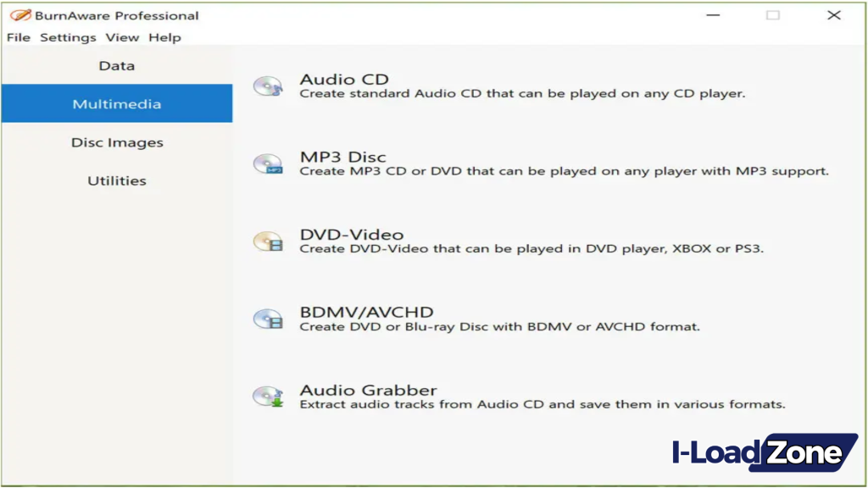This screenshot has height=488, width=868.
Task: Click the MP3 Disc icon
Action: pyautogui.click(x=269, y=163)
